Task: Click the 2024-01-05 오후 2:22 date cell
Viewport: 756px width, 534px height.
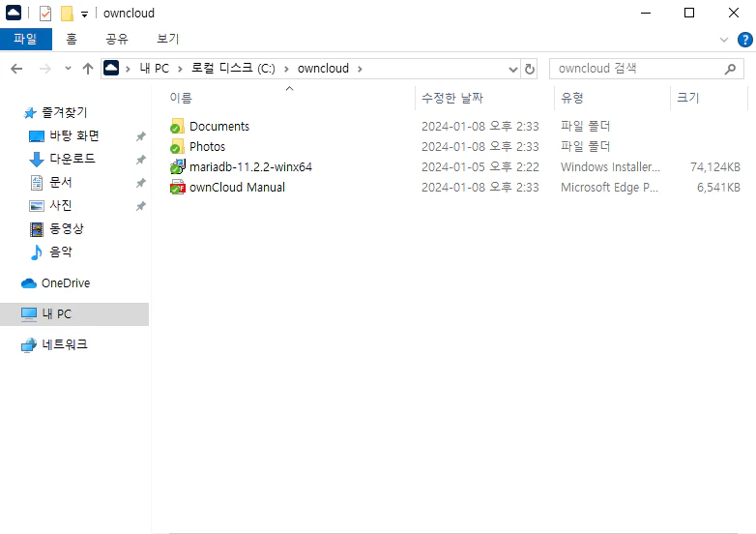Action: (480, 167)
